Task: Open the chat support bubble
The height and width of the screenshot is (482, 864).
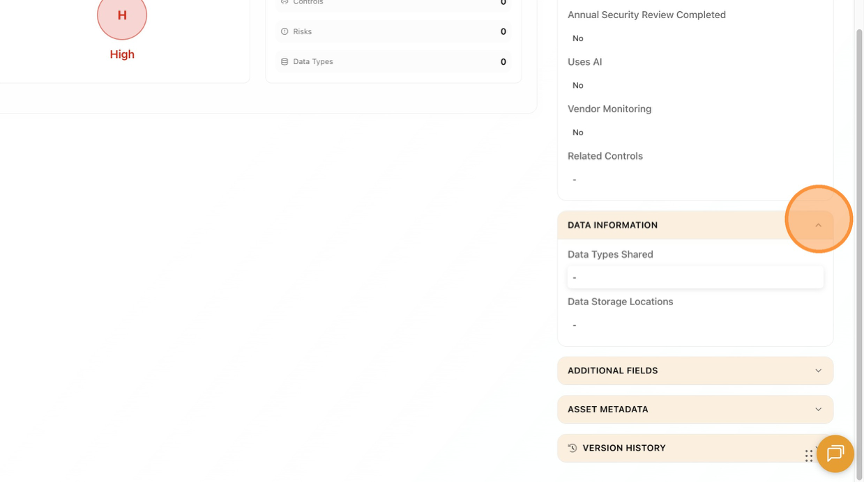Action: (x=835, y=454)
